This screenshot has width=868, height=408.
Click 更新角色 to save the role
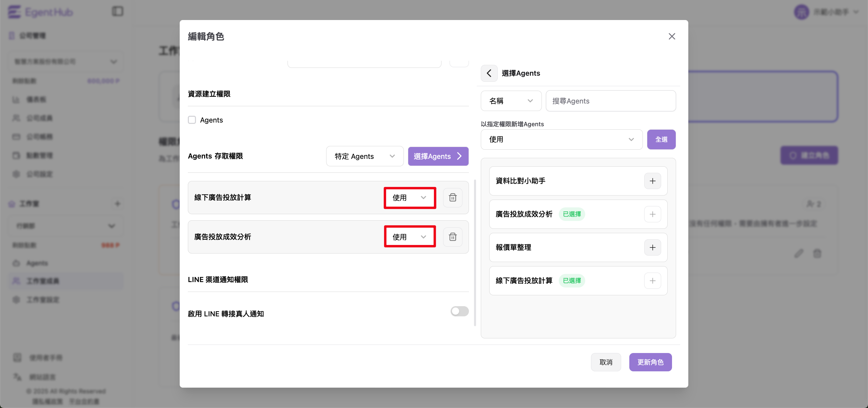click(x=650, y=362)
